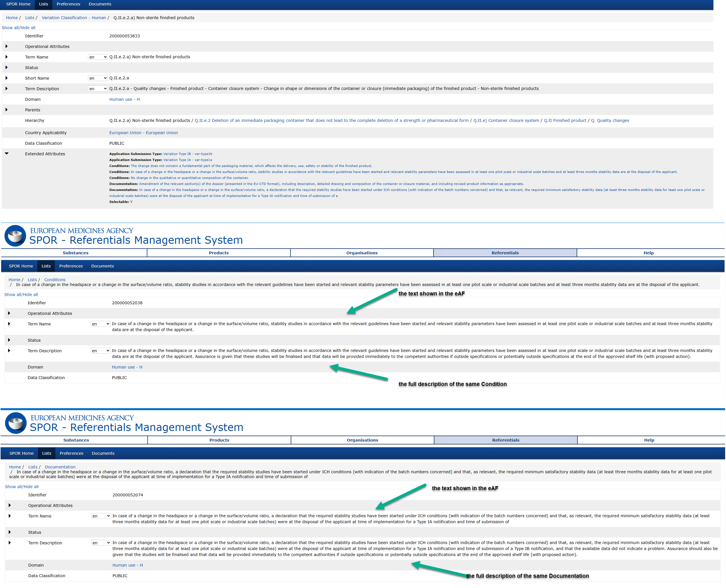Open the Products tab in middle header

218,253
